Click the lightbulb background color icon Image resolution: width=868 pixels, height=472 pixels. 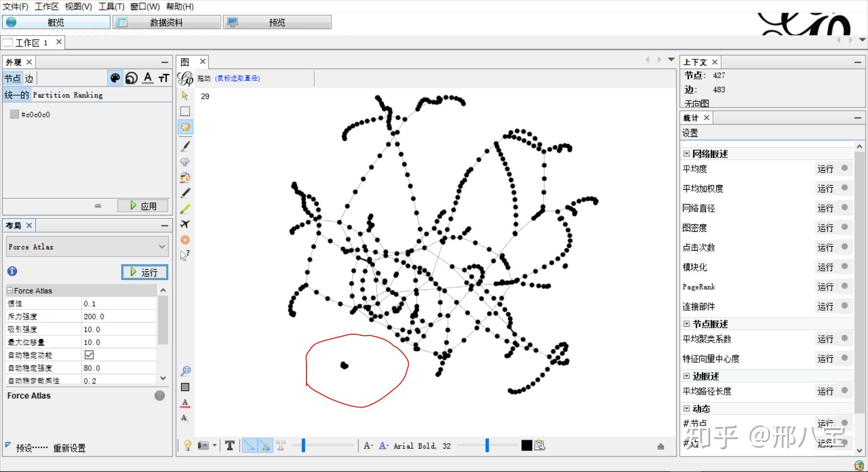coord(188,446)
